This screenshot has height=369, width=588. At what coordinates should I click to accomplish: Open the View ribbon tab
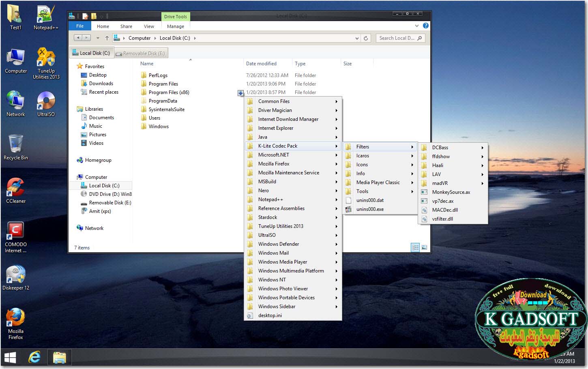(x=149, y=26)
